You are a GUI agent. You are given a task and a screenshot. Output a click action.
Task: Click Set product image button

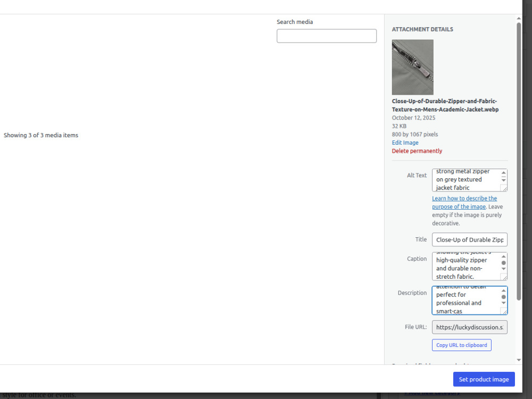coord(484,379)
